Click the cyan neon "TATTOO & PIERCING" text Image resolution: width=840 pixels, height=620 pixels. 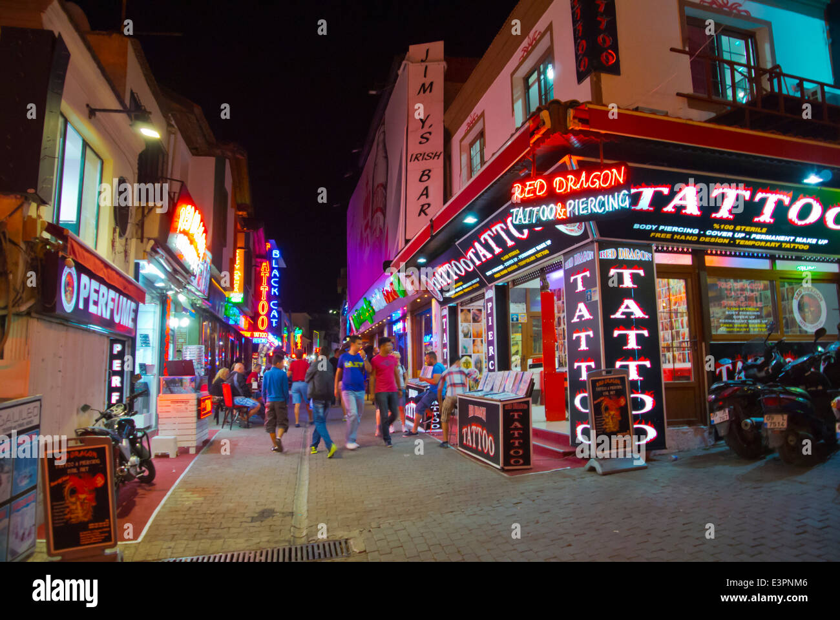tap(569, 207)
